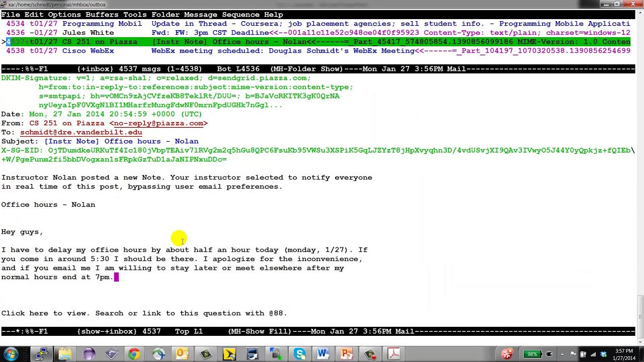Open PowerPoint from the taskbar
Viewport: 644px width, 362px height.
(347, 354)
